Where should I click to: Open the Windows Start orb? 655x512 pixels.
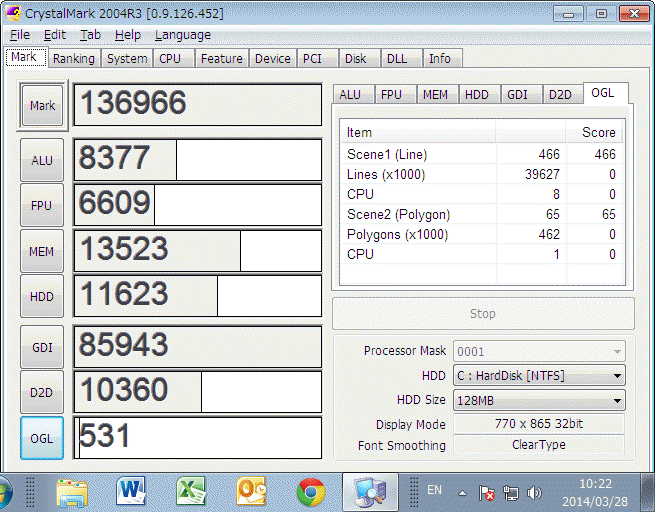(x=6, y=492)
